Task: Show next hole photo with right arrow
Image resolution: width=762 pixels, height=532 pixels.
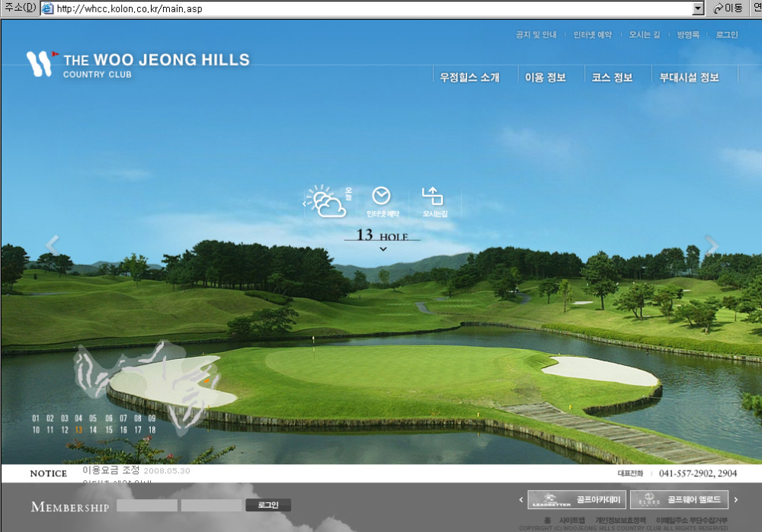Action: pyautogui.click(x=712, y=245)
